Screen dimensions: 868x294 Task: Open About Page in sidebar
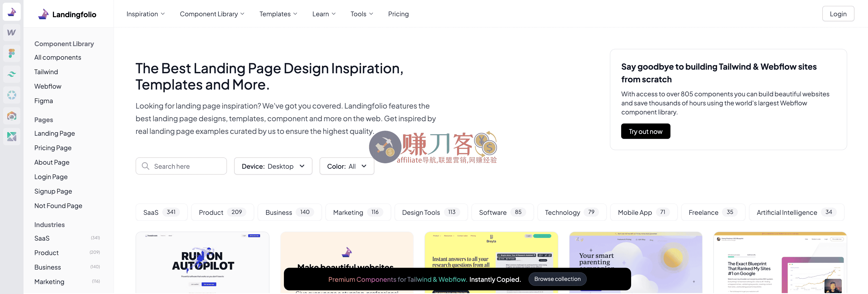coord(52,163)
